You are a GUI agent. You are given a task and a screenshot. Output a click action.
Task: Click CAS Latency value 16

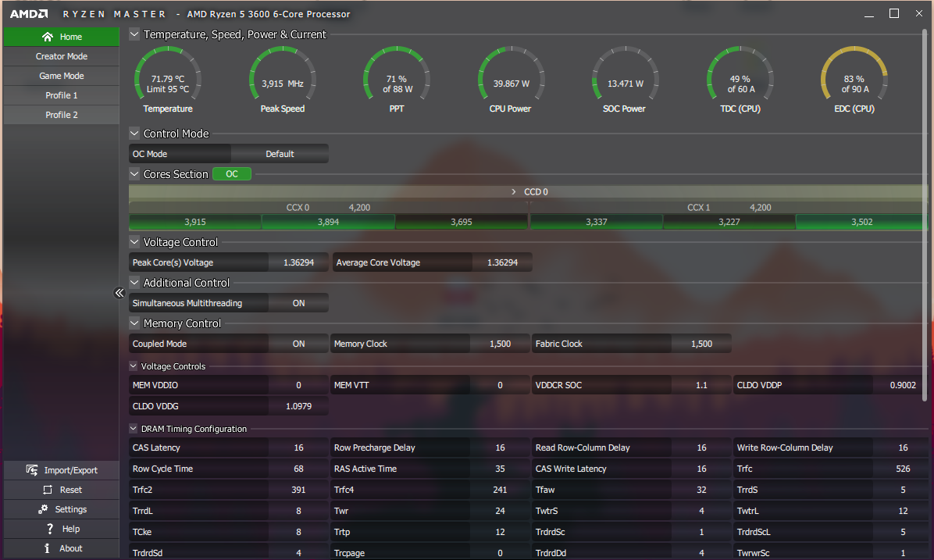pos(298,448)
